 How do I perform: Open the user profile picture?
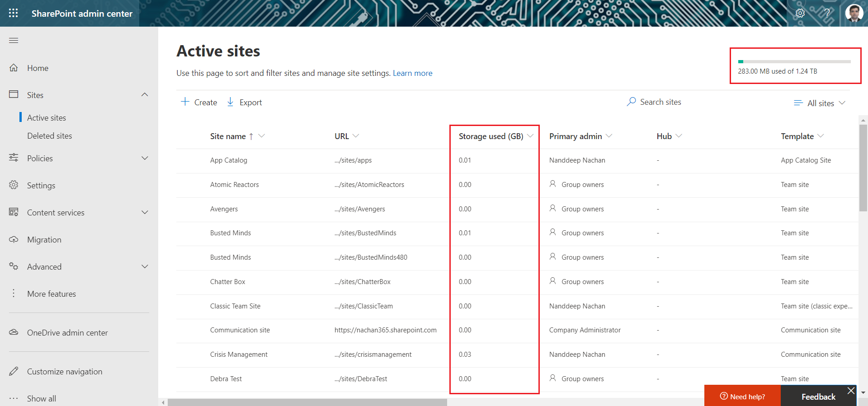point(854,13)
